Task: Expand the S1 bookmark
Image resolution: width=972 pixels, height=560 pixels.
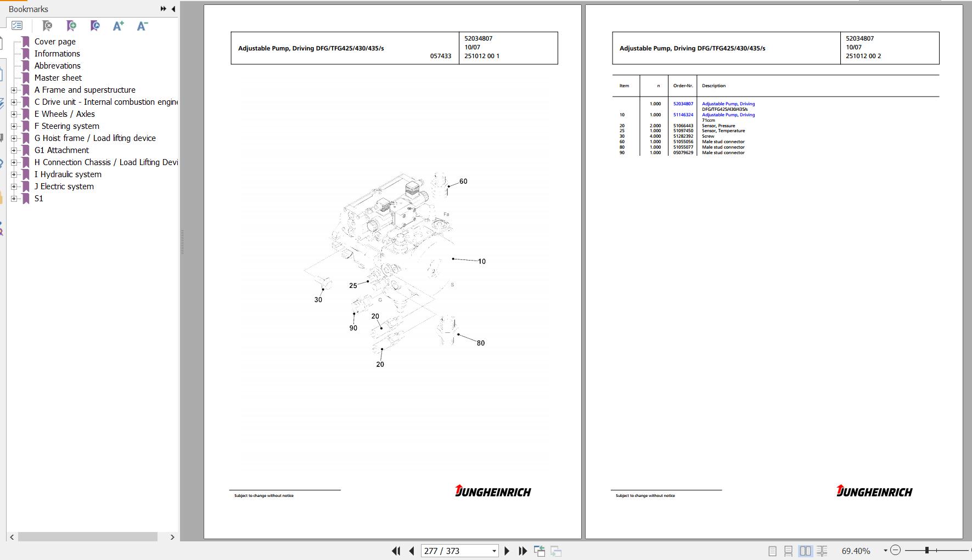Action: point(14,199)
